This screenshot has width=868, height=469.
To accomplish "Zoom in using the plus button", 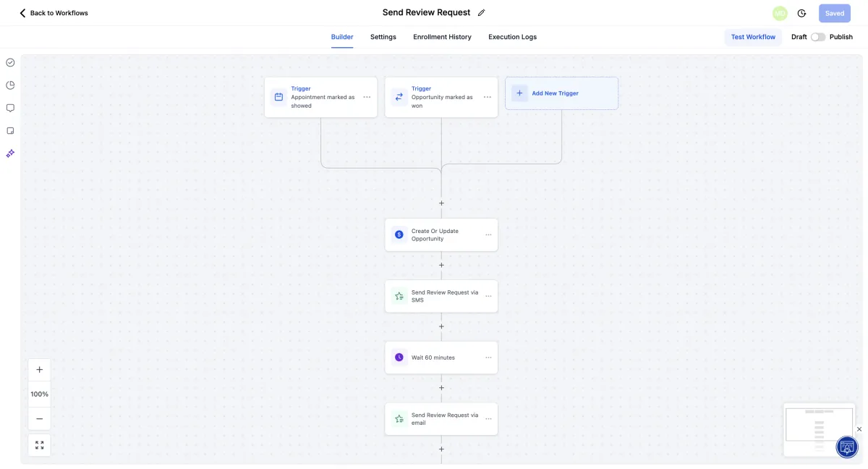I will [39, 370].
